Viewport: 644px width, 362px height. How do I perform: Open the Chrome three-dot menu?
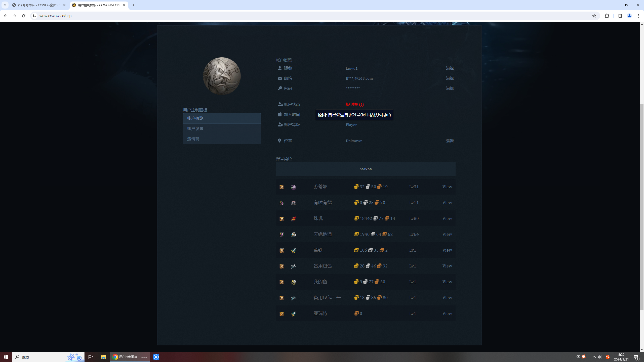pos(638,16)
